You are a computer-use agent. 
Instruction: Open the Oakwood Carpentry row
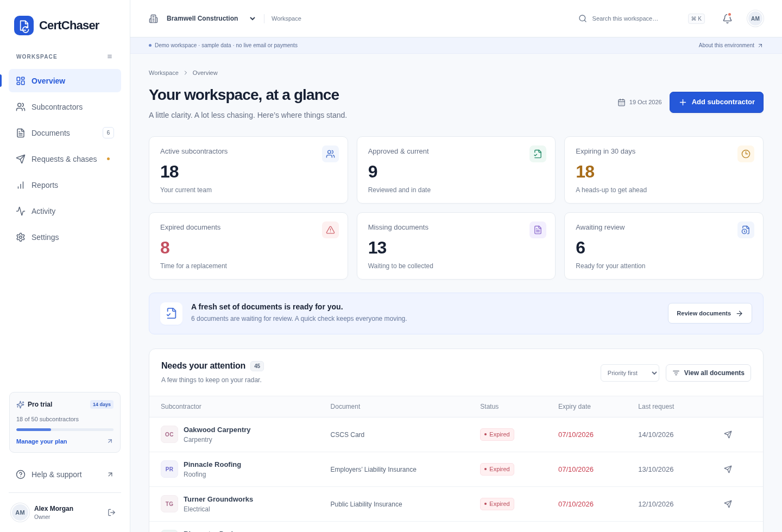point(456,435)
